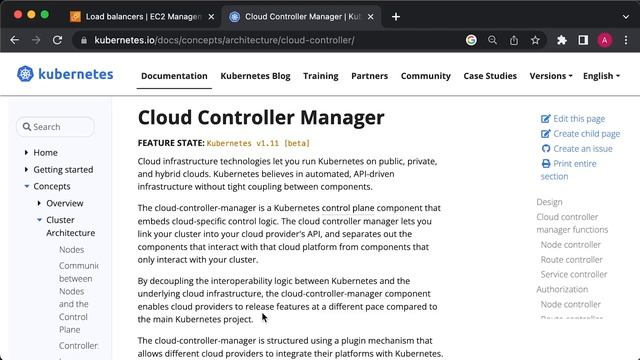Open the Partners nav item
The image size is (640, 360).
(x=369, y=76)
